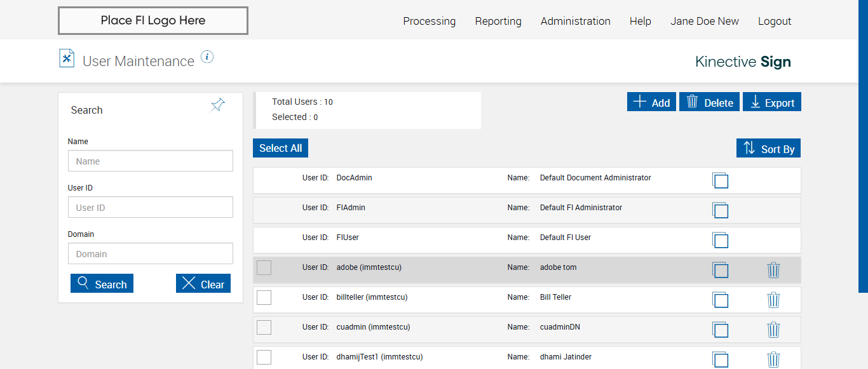Viewport: 868px width, 369px height.
Task: Click copy icon for dhamijTest1 user
Action: point(720,359)
